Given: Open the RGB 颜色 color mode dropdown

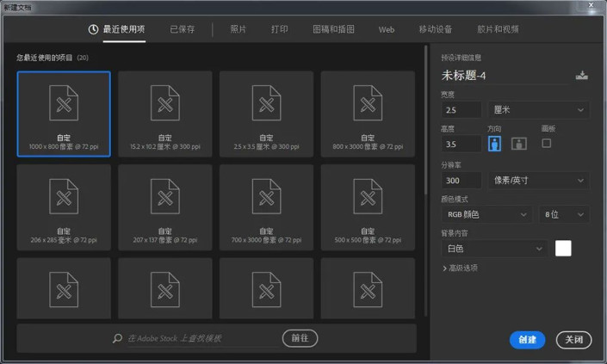Looking at the screenshot, I should [x=486, y=214].
